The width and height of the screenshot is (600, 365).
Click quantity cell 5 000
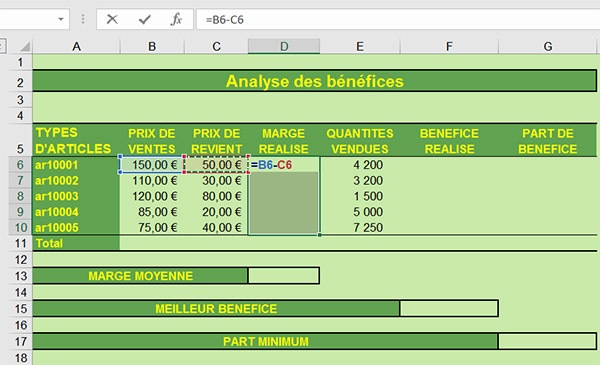(360, 212)
